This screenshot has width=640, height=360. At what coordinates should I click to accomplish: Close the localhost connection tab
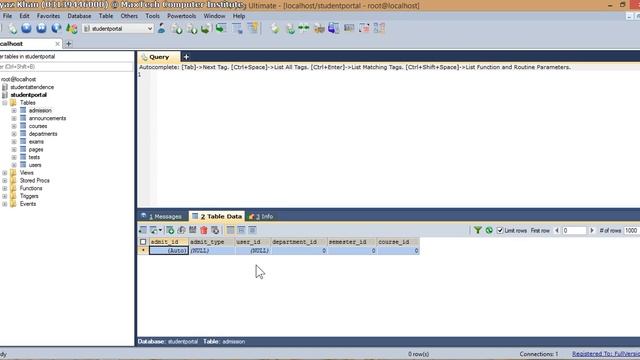(x=57, y=44)
